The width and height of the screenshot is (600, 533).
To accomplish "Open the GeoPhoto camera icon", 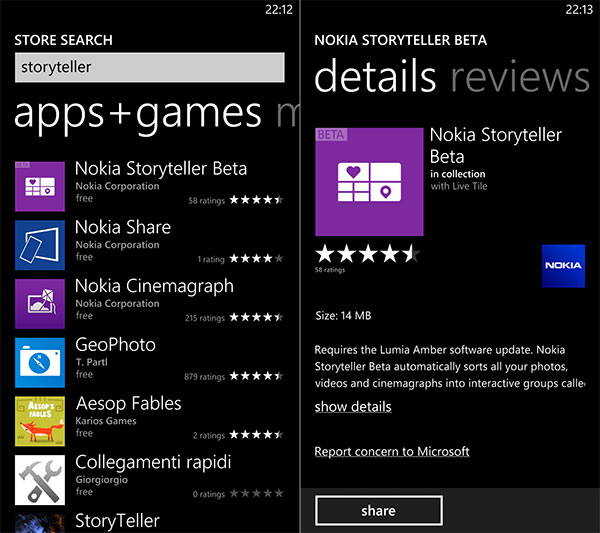I will (40, 363).
